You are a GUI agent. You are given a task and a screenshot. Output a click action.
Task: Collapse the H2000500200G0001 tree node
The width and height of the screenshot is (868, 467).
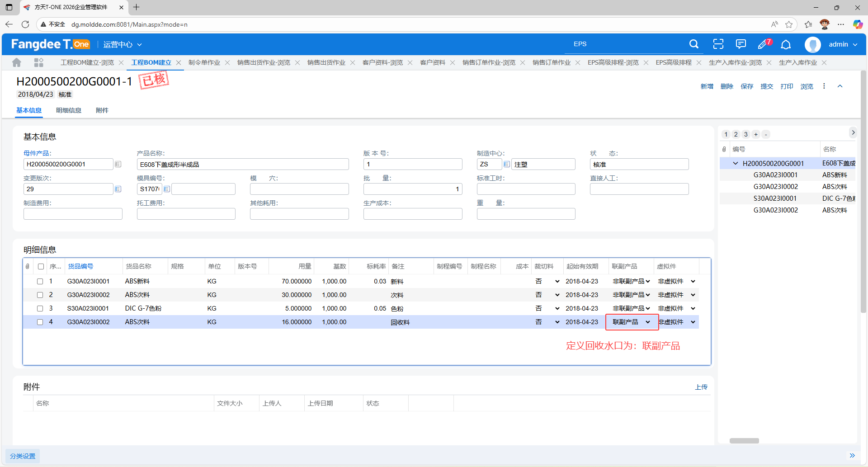tap(735, 163)
